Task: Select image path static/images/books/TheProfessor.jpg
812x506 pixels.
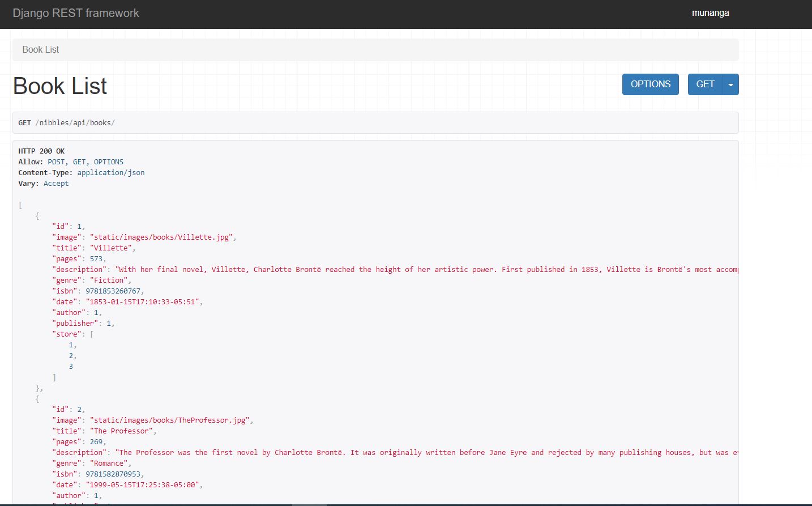Action: (x=169, y=420)
